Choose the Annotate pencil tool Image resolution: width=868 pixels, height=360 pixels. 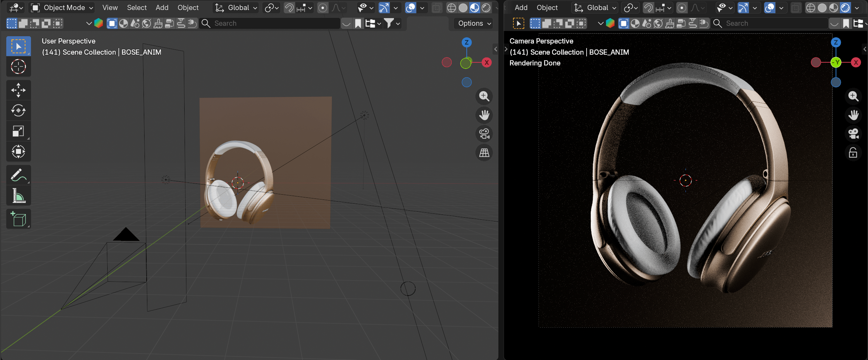pyautogui.click(x=18, y=175)
